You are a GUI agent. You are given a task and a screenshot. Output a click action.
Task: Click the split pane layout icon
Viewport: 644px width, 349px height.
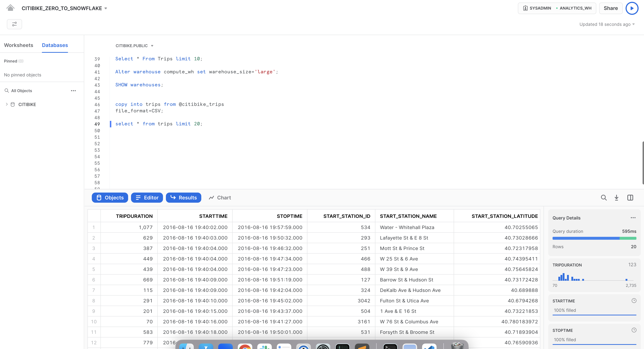pyautogui.click(x=630, y=198)
